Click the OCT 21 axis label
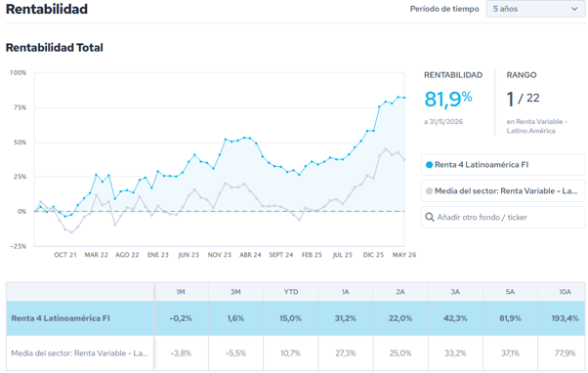588x373 pixels. [x=65, y=255]
